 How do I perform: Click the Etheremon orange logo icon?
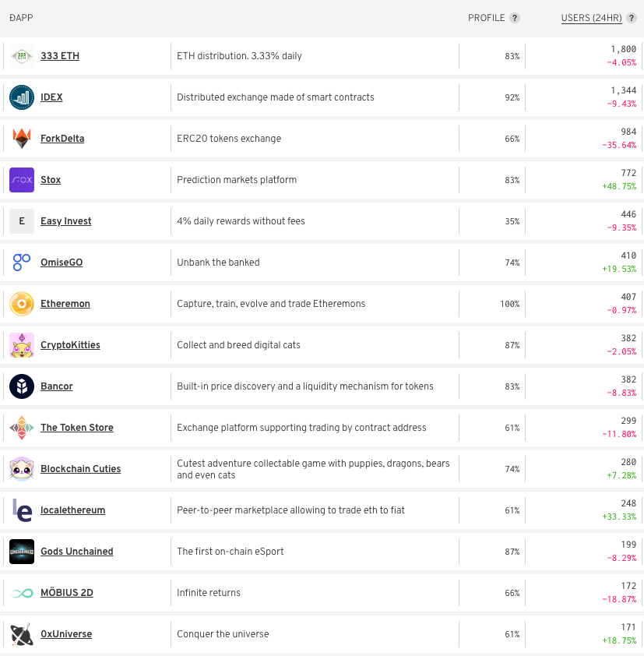[22, 304]
